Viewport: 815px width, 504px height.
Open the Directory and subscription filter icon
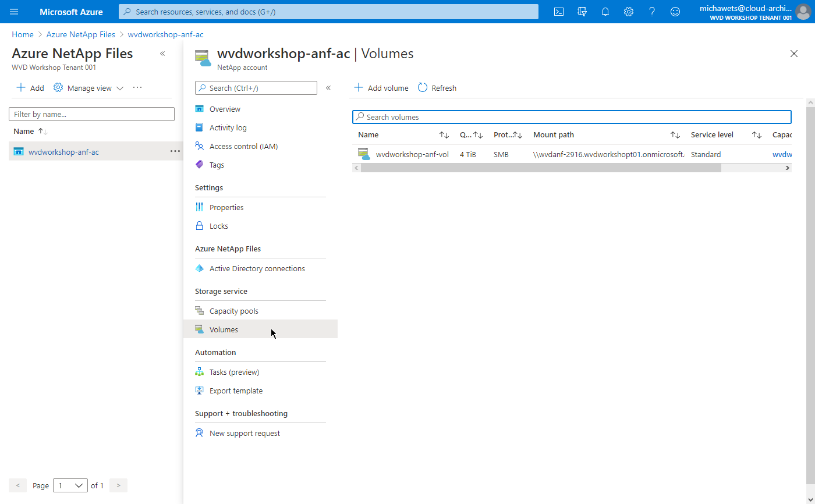click(582, 12)
